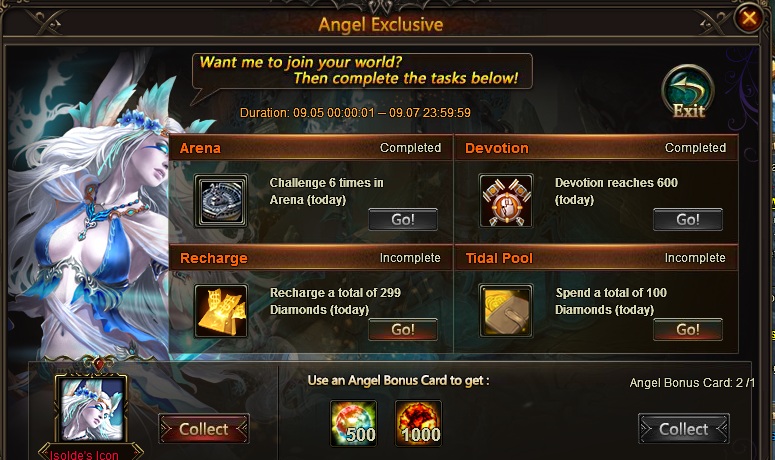775x460 pixels.
Task: Click the 1000 fire orb reward icon
Action: point(418,423)
